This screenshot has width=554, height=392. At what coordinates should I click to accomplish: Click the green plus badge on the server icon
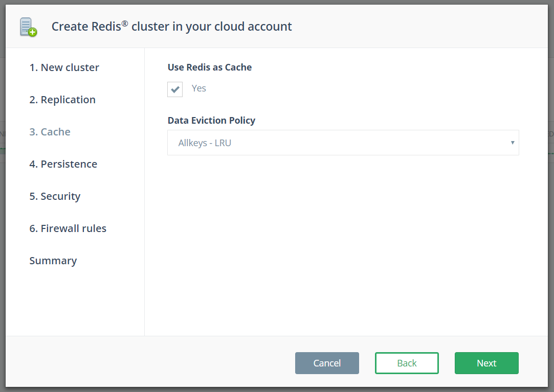[x=32, y=32]
